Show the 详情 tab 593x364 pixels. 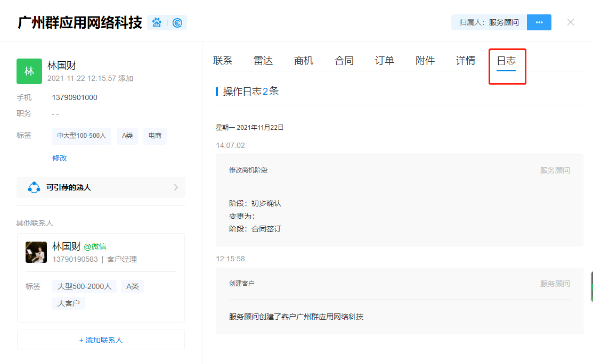coord(466,61)
